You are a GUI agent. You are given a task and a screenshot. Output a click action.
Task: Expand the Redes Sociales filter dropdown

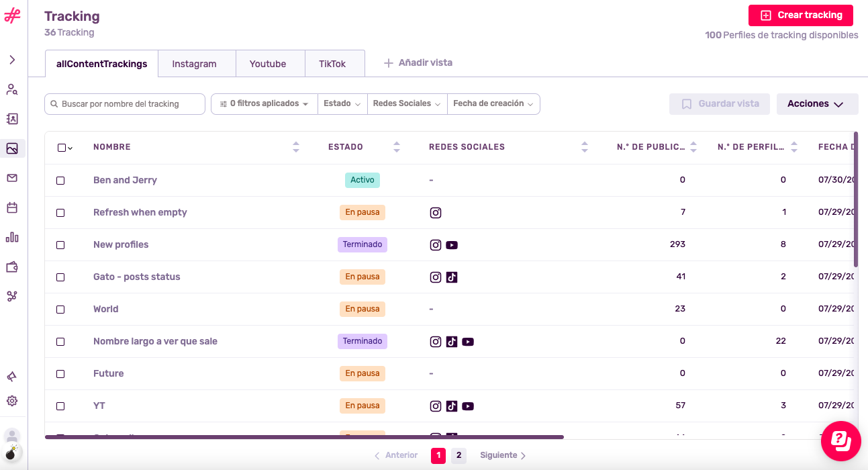pos(407,104)
